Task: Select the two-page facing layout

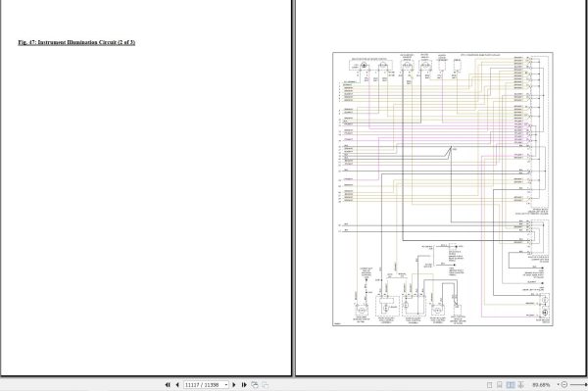Action: [x=511, y=385]
